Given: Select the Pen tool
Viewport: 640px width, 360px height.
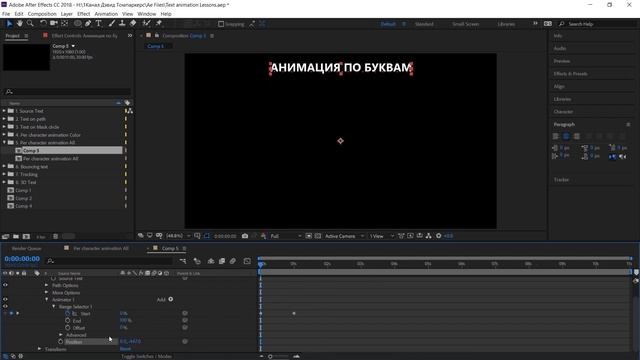Looking at the screenshot, I should pyautogui.click(x=88, y=24).
